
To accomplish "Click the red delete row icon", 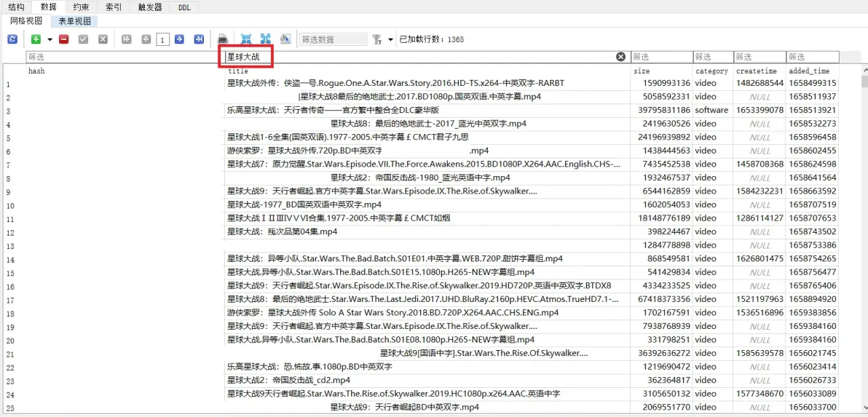I will (x=64, y=39).
